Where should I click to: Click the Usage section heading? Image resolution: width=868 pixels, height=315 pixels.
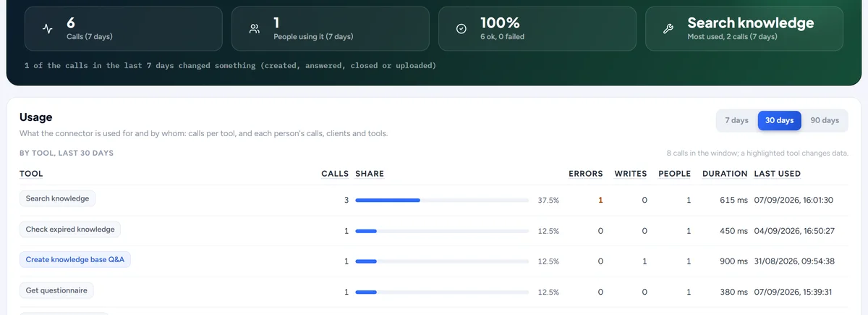click(35, 117)
